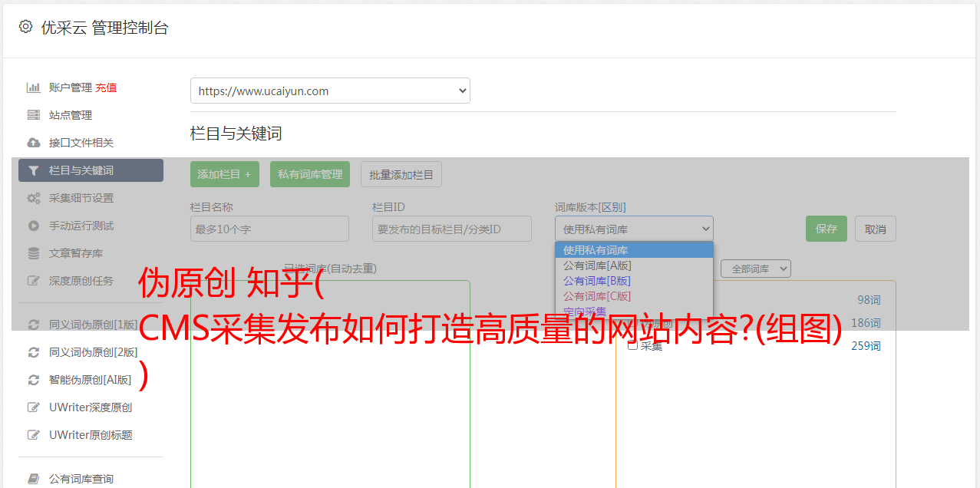Choose 公有词库[B版] from the dropdown list
Image resolution: width=980 pixels, height=488 pixels.
pyautogui.click(x=634, y=281)
